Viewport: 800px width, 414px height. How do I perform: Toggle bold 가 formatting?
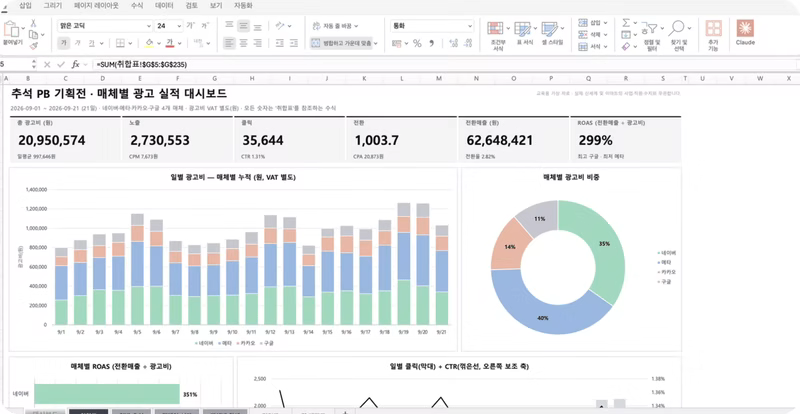tap(64, 43)
